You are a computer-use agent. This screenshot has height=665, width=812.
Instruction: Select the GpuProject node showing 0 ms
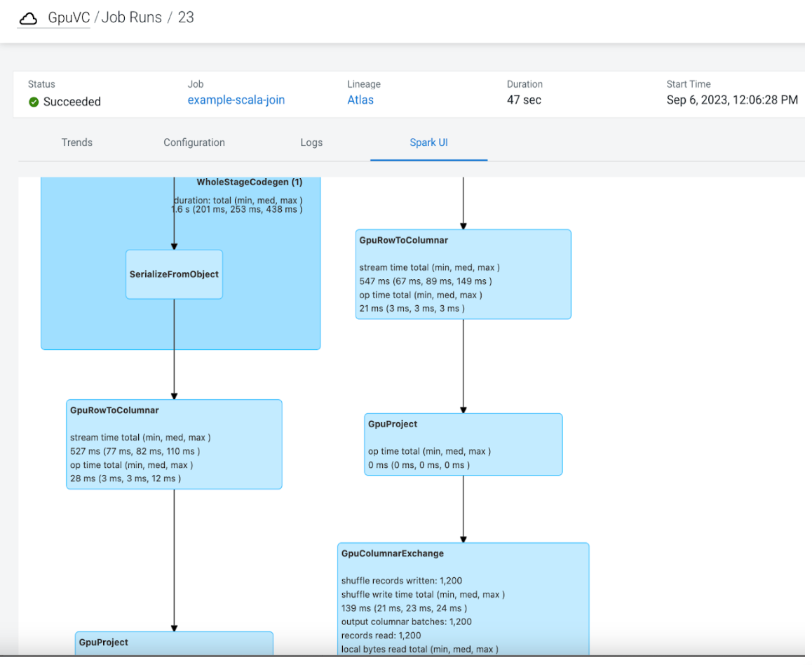pos(463,444)
